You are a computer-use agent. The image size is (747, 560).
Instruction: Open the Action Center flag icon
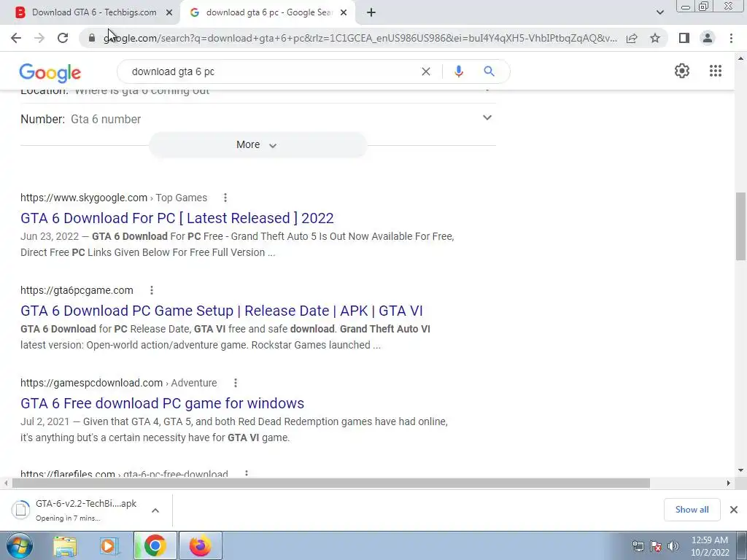pyautogui.click(x=656, y=546)
